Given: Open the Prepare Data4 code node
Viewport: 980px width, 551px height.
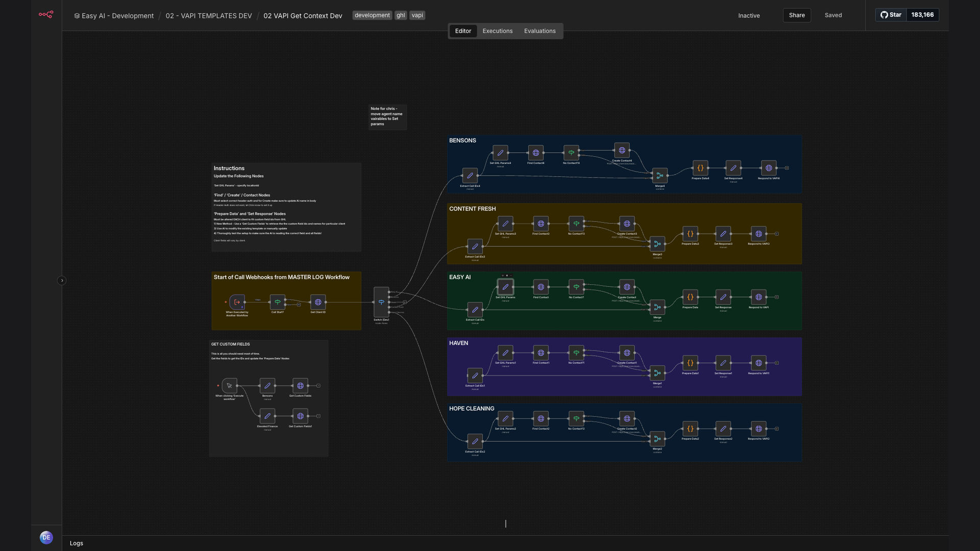Looking at the screenshot, I should coord(700,168).
